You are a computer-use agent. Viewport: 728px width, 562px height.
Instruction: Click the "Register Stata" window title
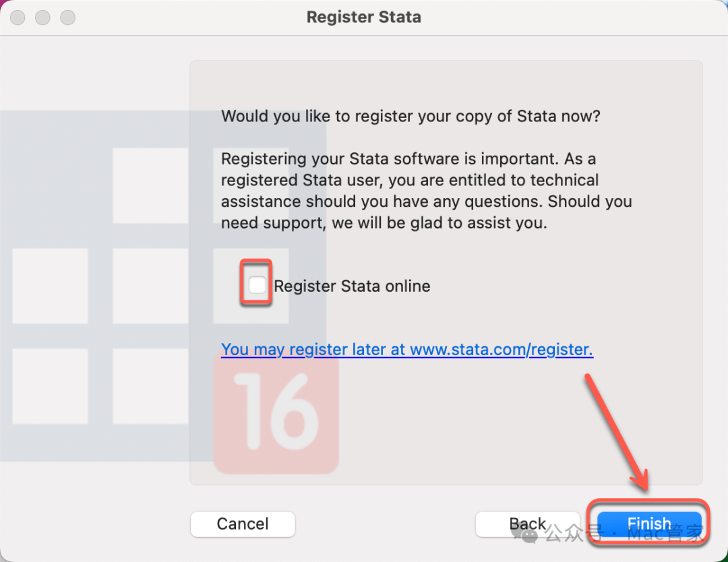[x=363, y=18]
